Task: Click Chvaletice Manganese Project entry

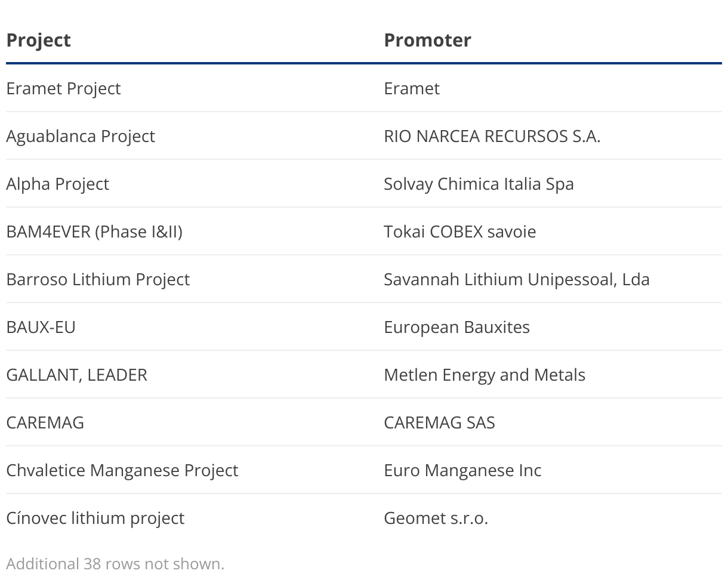Action: pyautogui.click(x=122, y=470)
